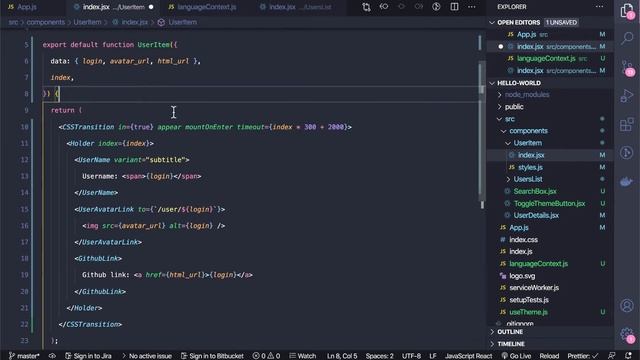Toggle Go Live server in status bar
Image resolution: width=640 pixels, height=360 pixels.
(x=516, y=356)
